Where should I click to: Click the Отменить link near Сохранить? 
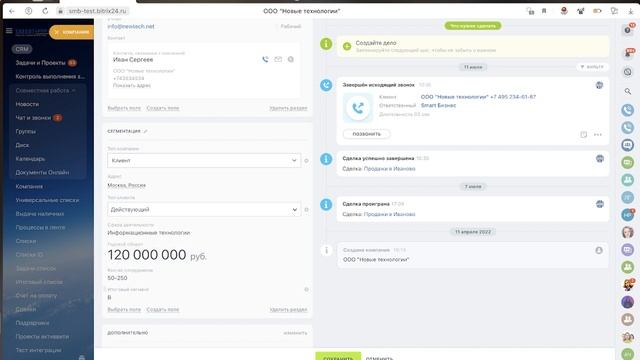[x=379, y=358]
